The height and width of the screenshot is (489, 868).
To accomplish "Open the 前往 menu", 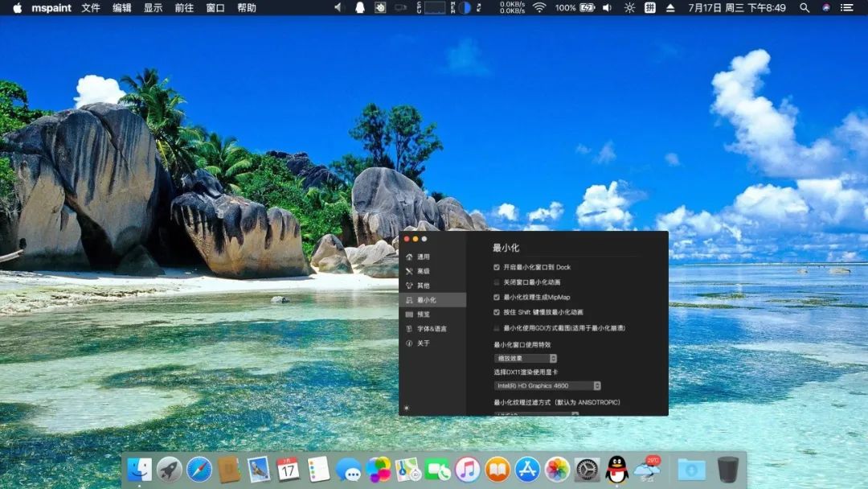I will click(x=184, y=8).
